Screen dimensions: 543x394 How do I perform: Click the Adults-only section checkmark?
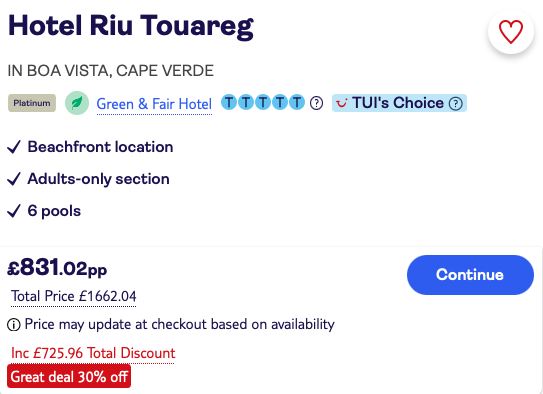coord(14,179)
